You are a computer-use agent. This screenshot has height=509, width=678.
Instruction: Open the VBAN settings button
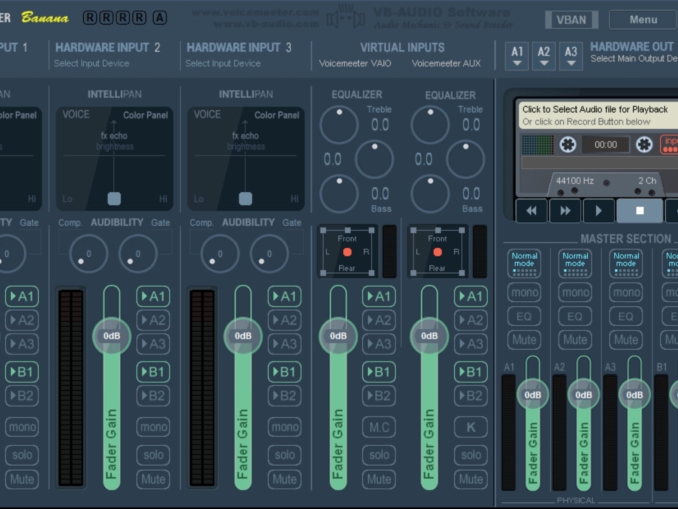[571, 19]
